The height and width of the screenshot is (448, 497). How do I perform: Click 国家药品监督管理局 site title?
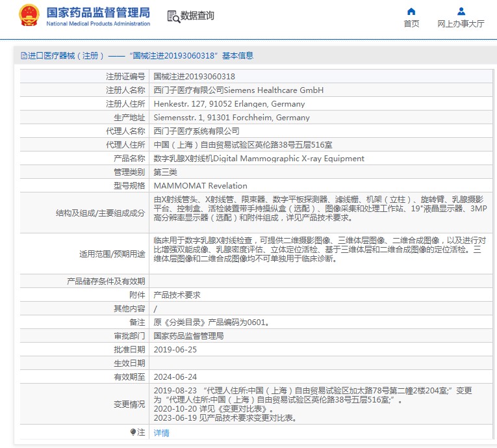98,13
